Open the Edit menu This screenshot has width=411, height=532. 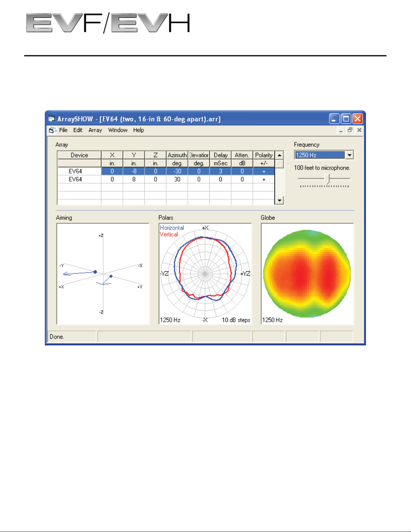pyautogui.click(x=78, y=130)
